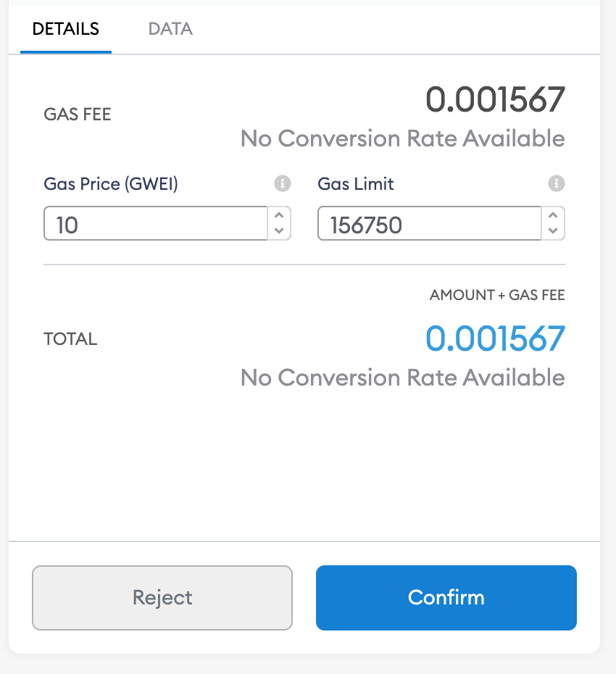Screen dimensions: 616x674
Task: Click No Conversion Rate Available under total
Action: point(403,378)
